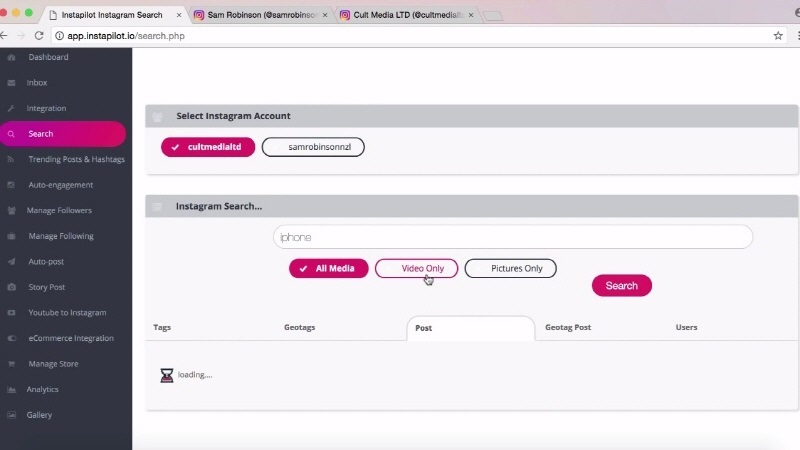Choose the Video Only filter
Viewport: 800px width, 450px height.
click(x=416, y=268)
